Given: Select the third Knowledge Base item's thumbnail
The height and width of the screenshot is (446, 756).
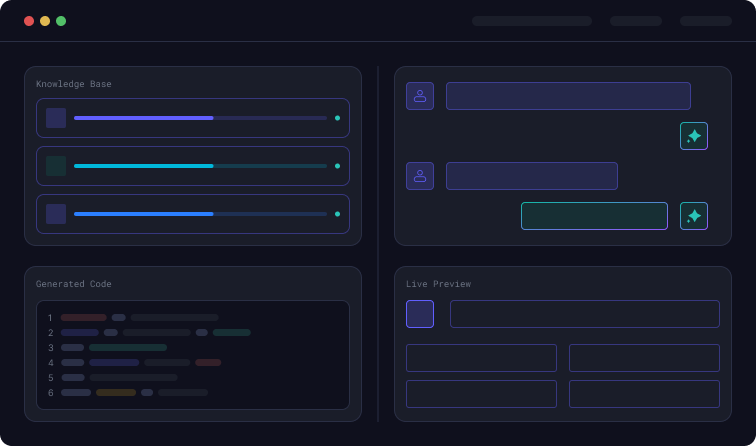Looking at the screenshot, I should click(56, 214).
